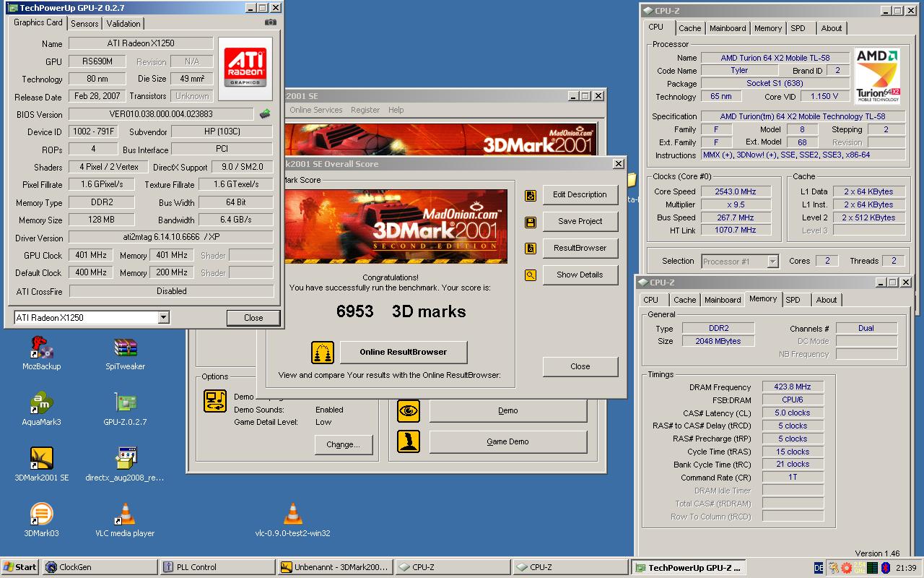Viewport: 924px width, 578px height.
Task: Click the Start button on the taskbar
Action: (19, 567)
